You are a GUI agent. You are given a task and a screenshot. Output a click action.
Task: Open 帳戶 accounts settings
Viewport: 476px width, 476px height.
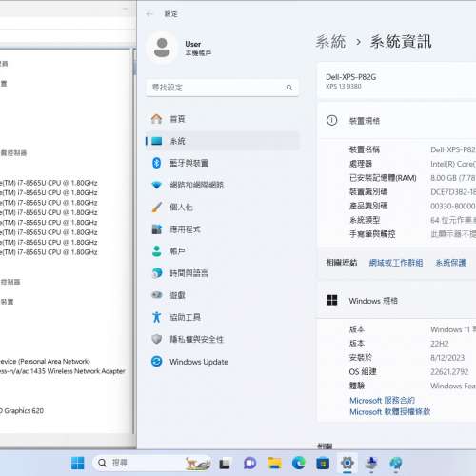click(x=222, y=251)
